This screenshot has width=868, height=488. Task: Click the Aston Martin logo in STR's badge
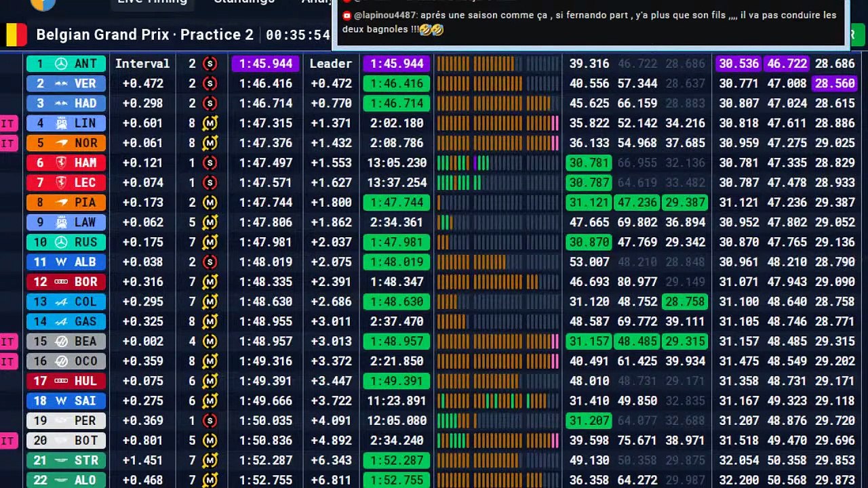click(61, 460)
